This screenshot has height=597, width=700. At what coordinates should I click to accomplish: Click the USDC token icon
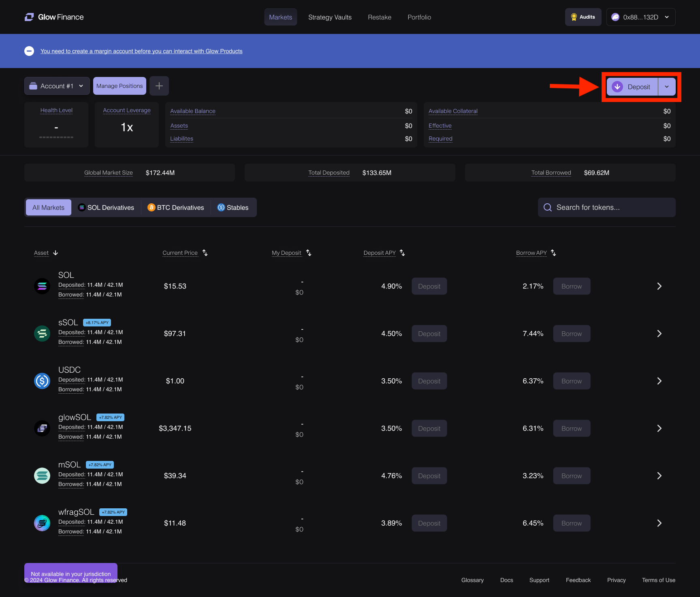point(42,381)
